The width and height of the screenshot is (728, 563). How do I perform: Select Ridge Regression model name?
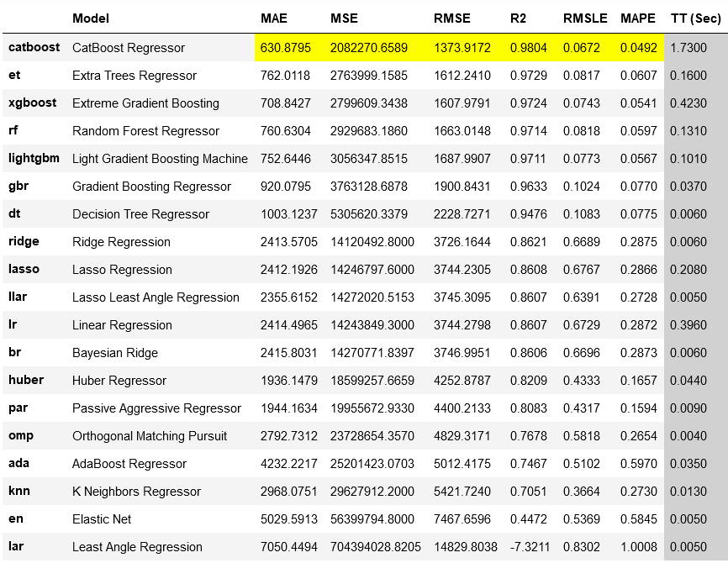(x=121, y=242)
